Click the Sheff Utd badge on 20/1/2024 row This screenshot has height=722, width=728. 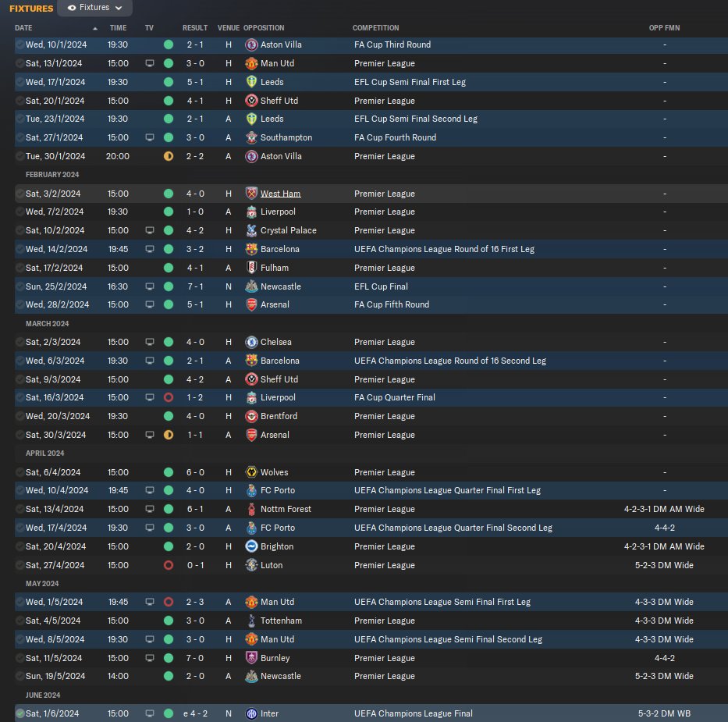pyautogui.click(x=251, y=100)
